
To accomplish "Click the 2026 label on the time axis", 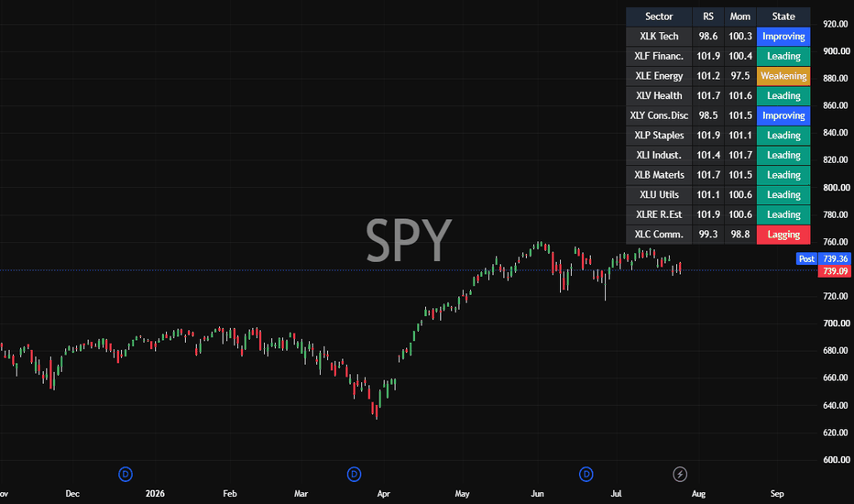I will 155,494.
